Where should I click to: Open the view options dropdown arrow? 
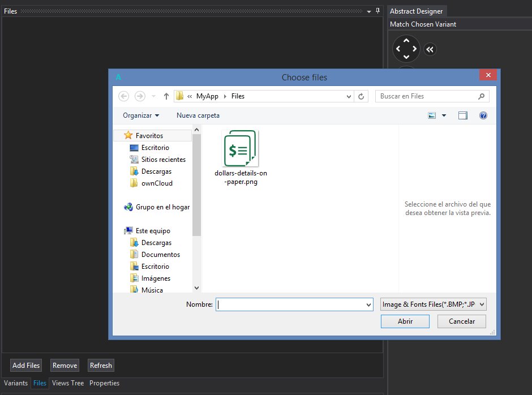pos(444,115)
